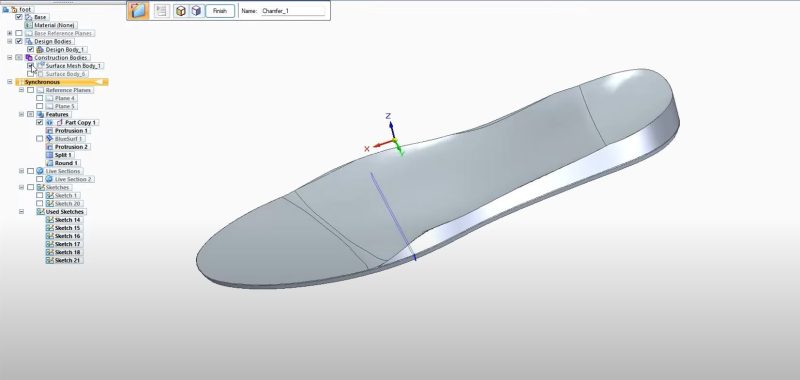This screenshot has height=380, width=800.
Task: Uncheck the Surface Mesh Body_1 checkbox
Action: [30, 66]
